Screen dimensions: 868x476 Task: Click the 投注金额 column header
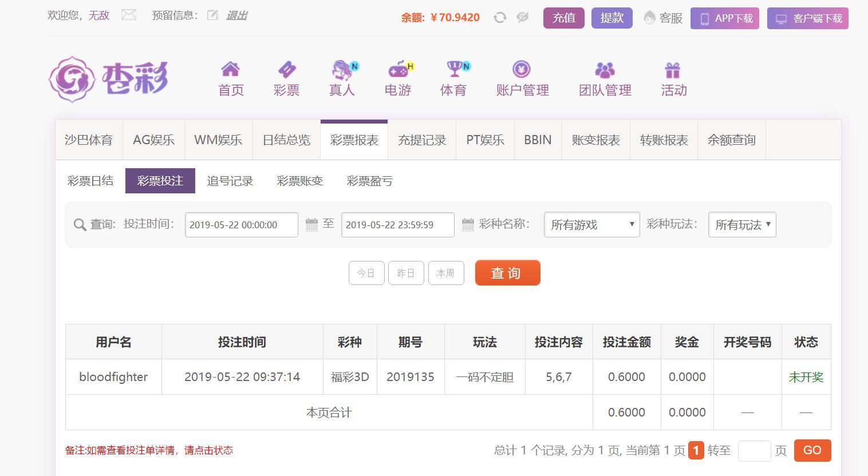(x=627, y=342)
